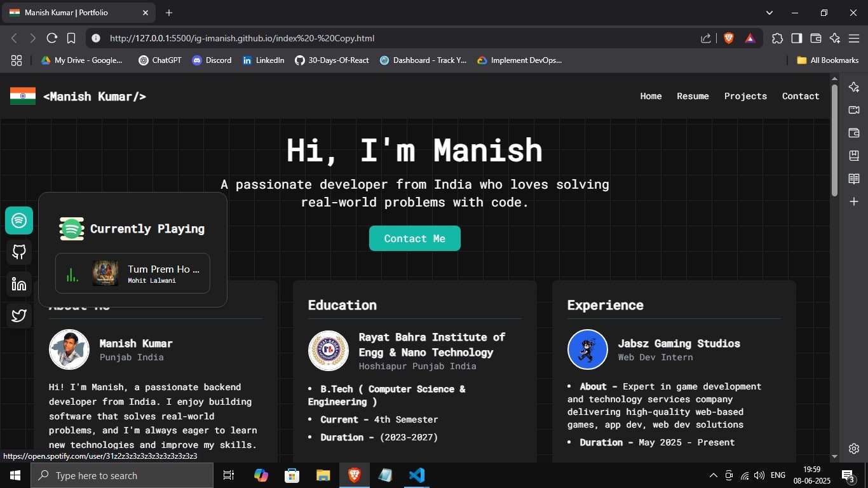Click the taskbar search box
The height and width of the screenshot is (488, 868).
tap(122, 475)
